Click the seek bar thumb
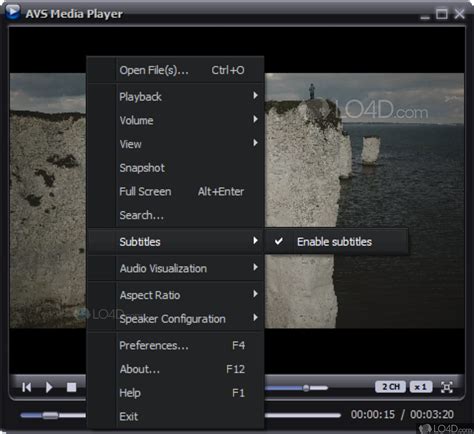The height and width of the screenshot is (434, 474). point(50,415)
